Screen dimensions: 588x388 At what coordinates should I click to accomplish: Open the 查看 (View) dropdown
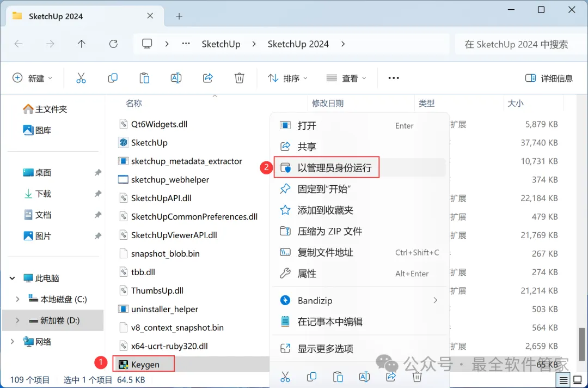[346, 78]
